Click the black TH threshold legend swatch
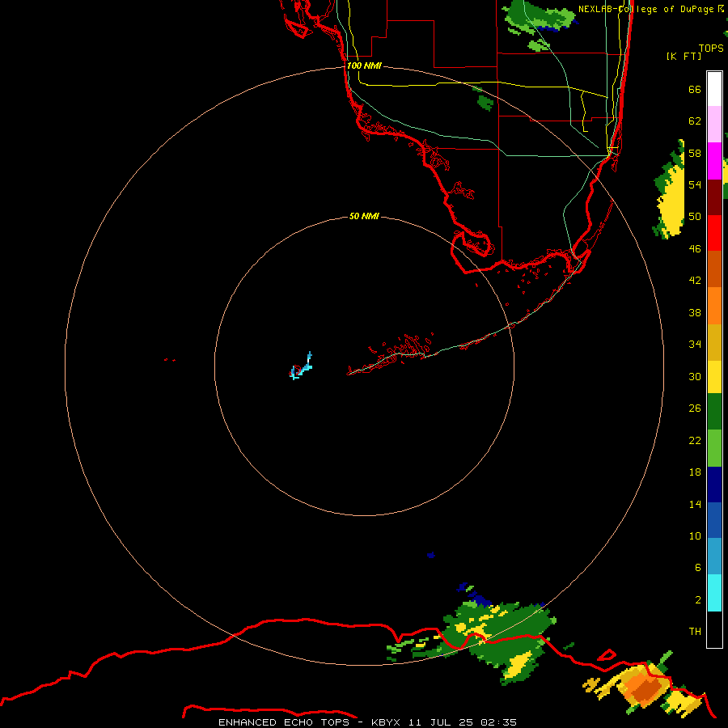728x728 pixels. coord(714,629)
